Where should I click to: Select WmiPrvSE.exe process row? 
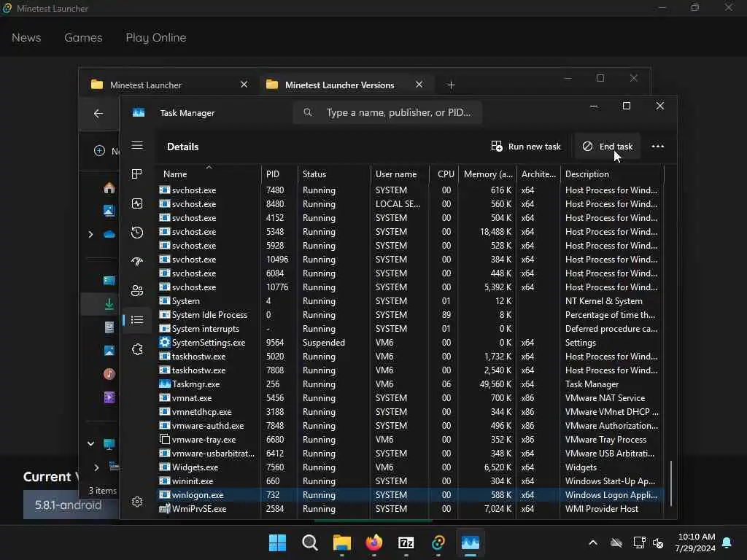pyautogui.click(x=410, y=508)
